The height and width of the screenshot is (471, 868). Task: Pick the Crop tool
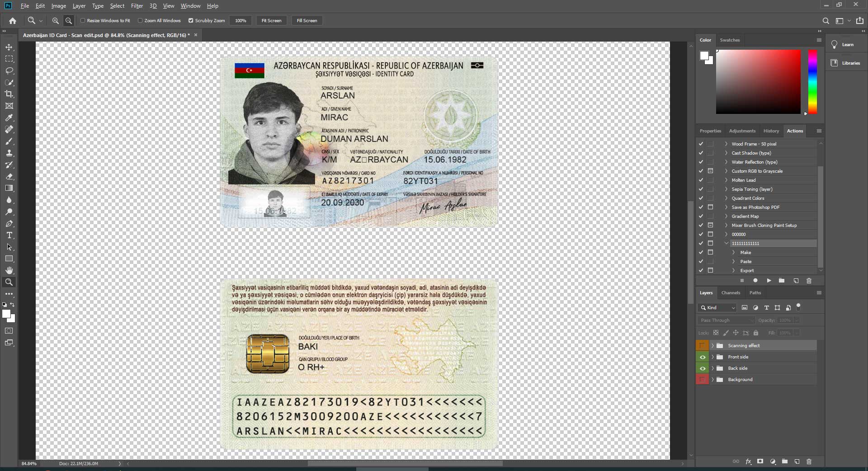tap(9, 94)
